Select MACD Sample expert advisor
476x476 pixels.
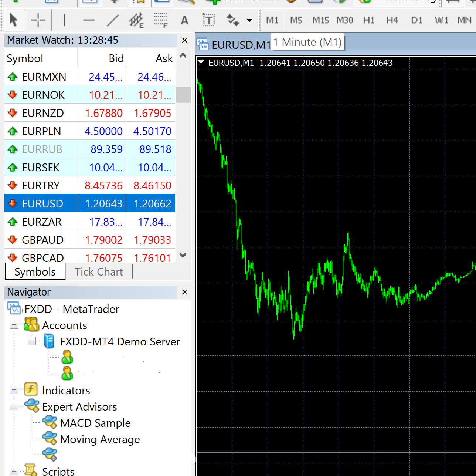pos(95,423)
